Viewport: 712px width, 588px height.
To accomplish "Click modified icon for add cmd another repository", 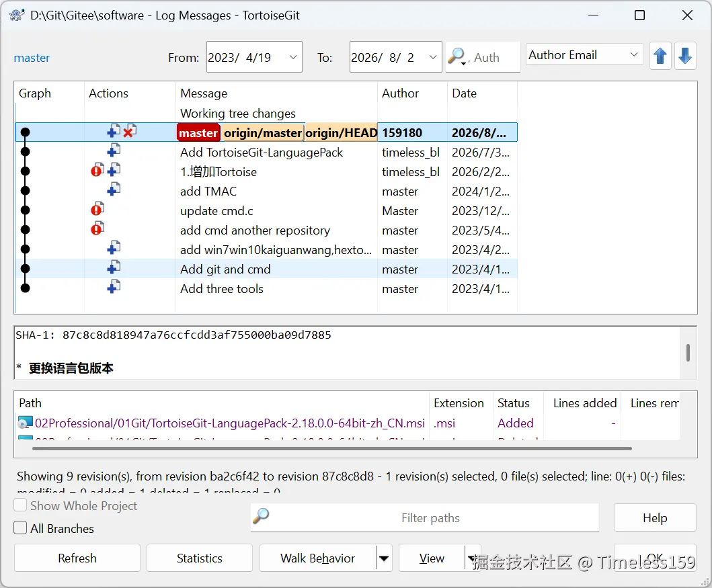I will (x=97, y=228).
